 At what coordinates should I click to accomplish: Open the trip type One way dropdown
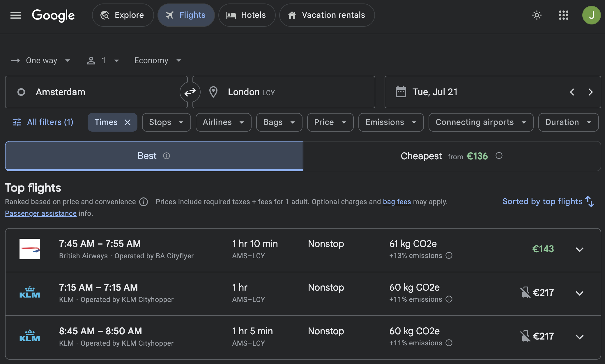41,61
